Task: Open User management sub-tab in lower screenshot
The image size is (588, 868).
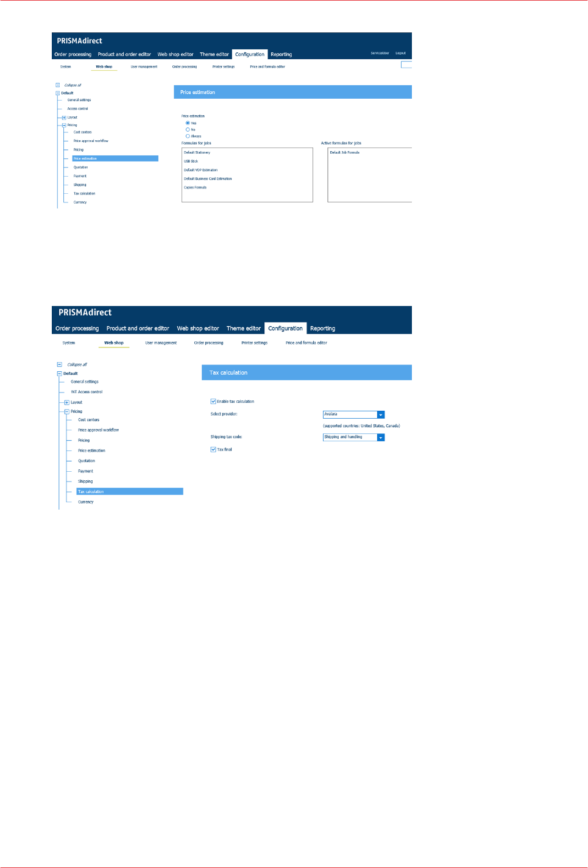Action: 161,343
